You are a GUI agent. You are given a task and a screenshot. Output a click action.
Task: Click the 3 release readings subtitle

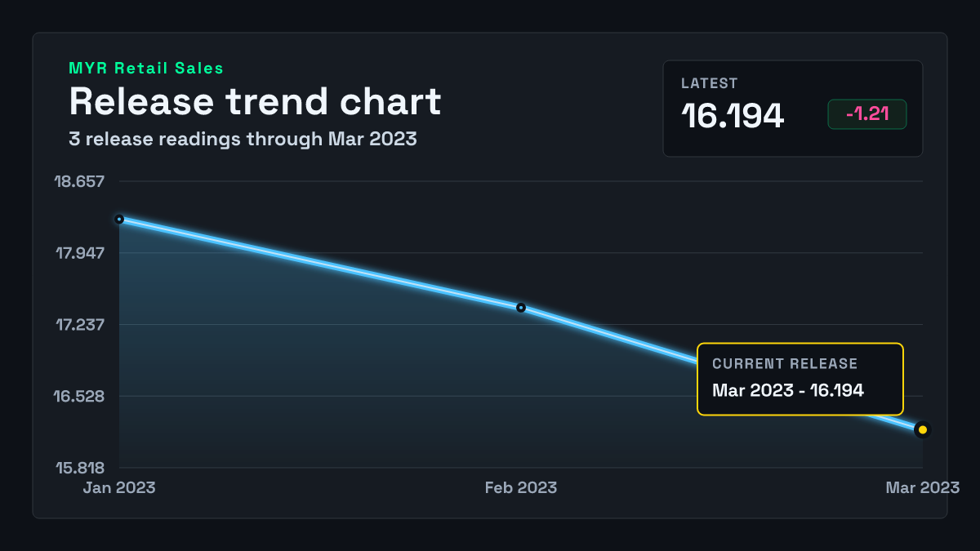click(243, 139)
